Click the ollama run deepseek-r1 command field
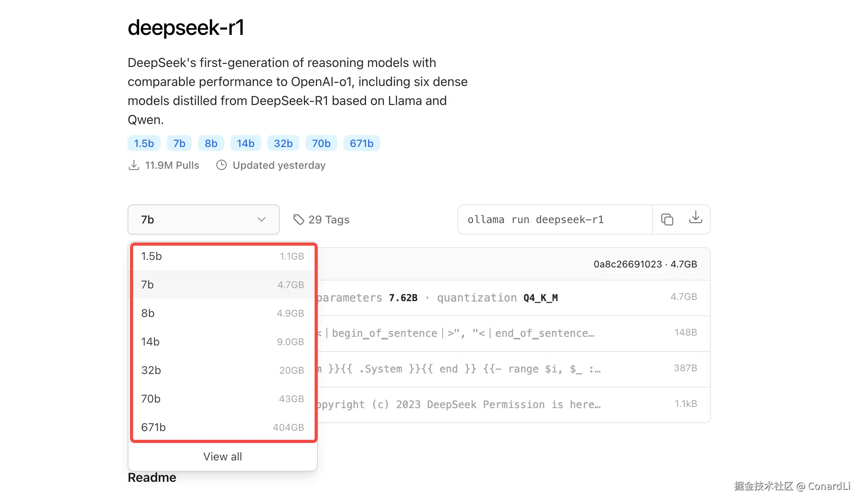This screenshot has height=504, width=863. [554, 220]
